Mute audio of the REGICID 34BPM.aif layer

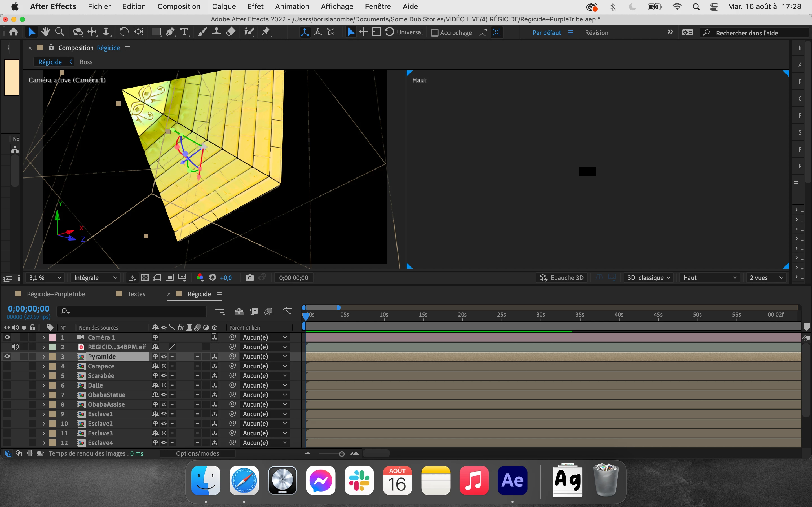[16, 347]
